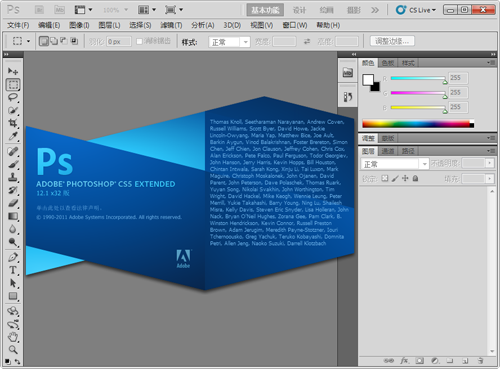The height and width of the screenshot is (369, 500).
Task: Select the Gradient tool
Action: click(13, 216)
